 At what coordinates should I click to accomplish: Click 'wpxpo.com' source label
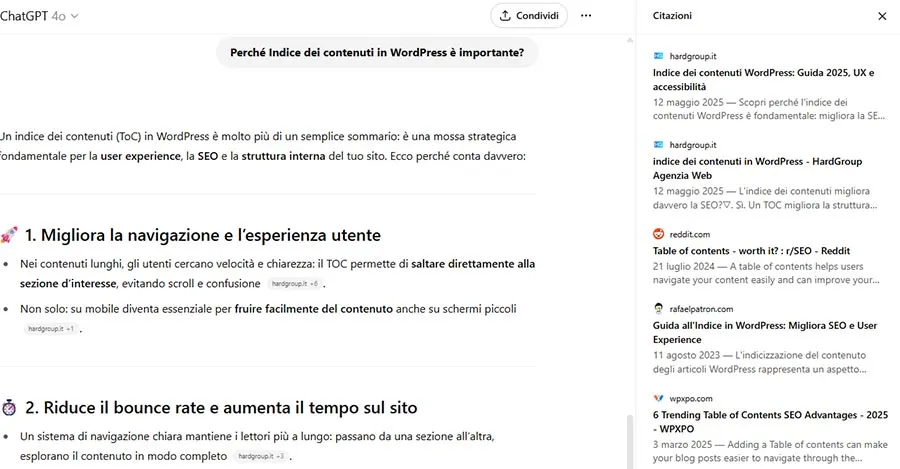[x=691, y=398]
